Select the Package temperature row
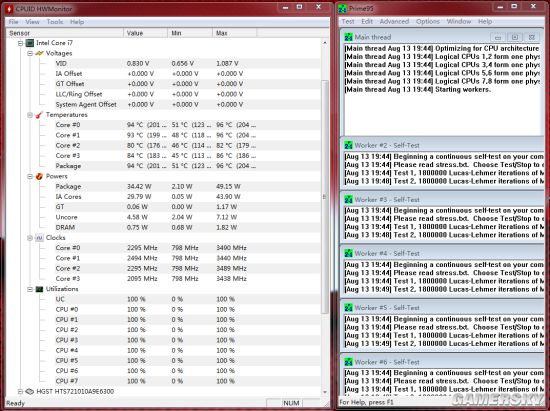Screen dimensions: 550x411 (x=163, y=166)
